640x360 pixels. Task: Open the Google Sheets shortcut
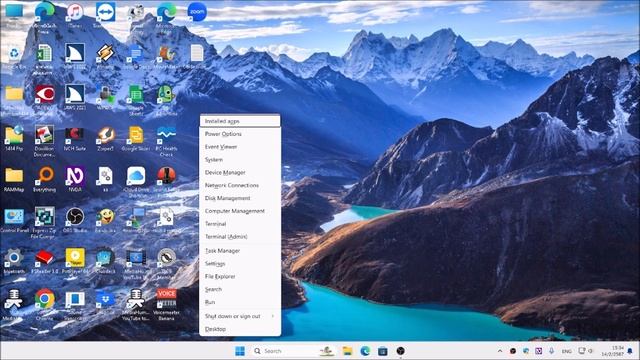pyautogui.click(x=136, y=99)
